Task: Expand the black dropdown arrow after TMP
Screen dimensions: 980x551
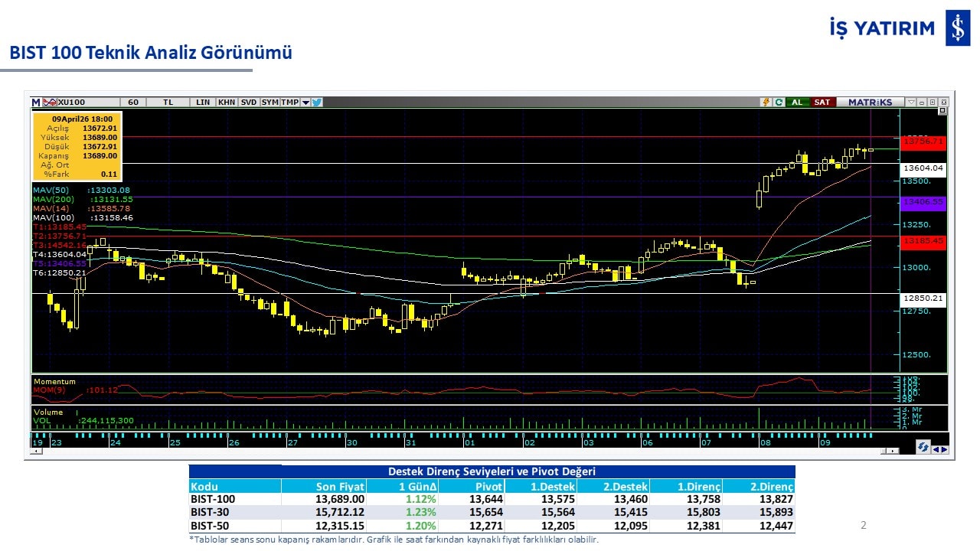Action: click(x=305, y=102)
